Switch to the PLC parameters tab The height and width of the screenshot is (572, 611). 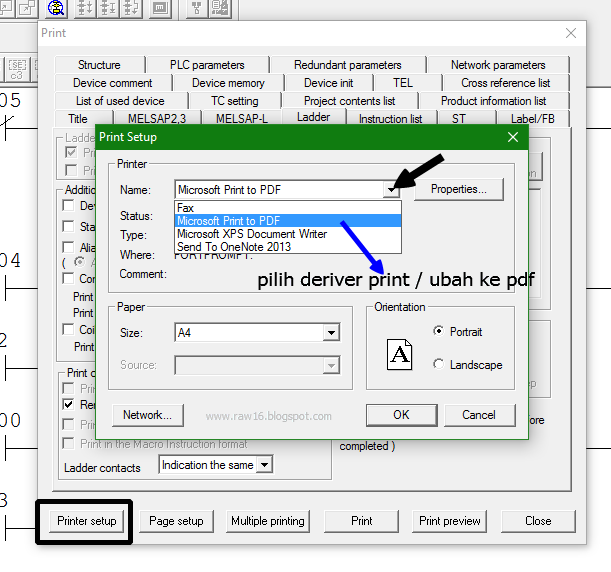point(207,65)
